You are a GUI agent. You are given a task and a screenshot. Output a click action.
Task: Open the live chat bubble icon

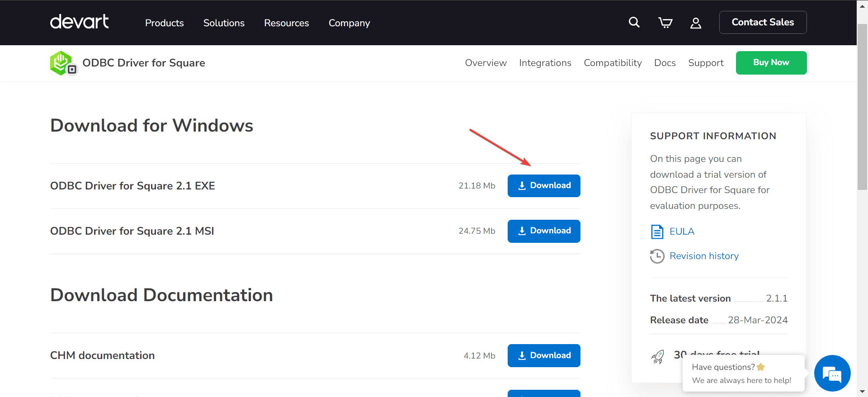(x=832, y=373)
